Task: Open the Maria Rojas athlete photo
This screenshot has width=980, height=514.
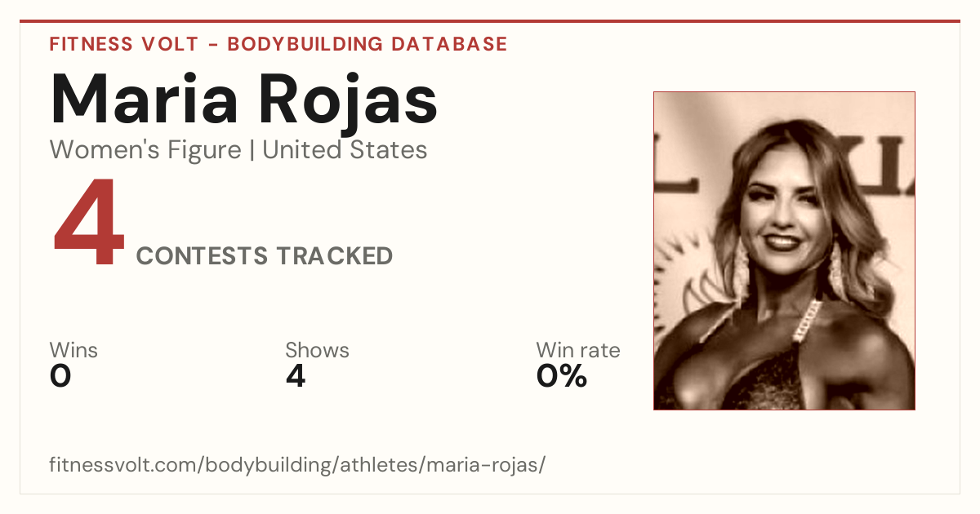Action: tap(784, 250)
